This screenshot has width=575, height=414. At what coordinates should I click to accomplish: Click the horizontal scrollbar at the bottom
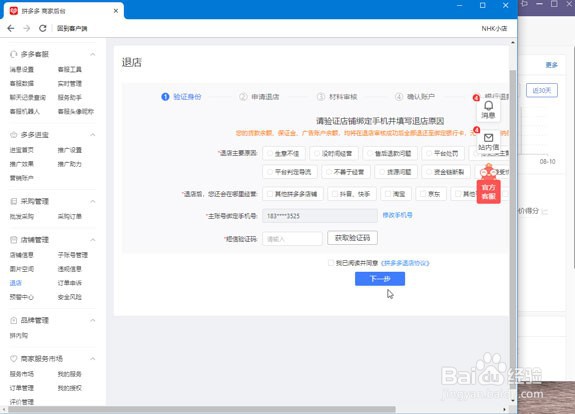click(x=202, y=409)
